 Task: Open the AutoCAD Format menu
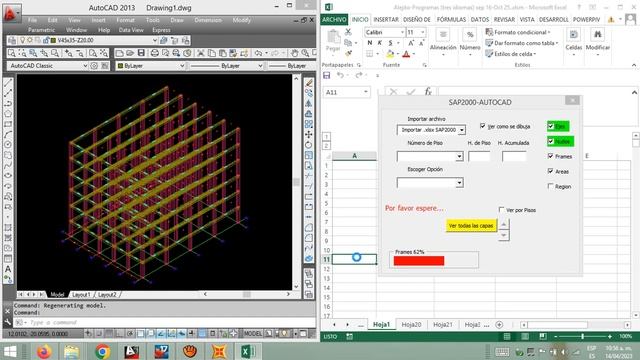click(125, 20)
